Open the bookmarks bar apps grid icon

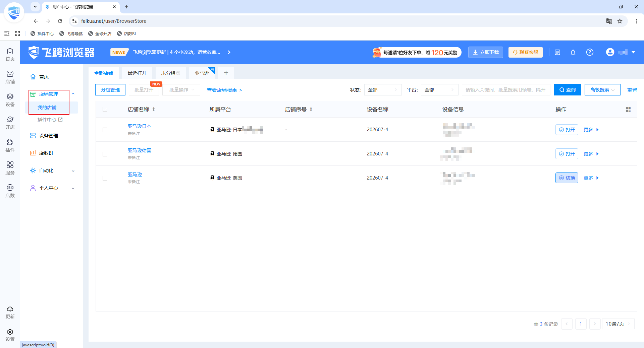coord(17,33)
